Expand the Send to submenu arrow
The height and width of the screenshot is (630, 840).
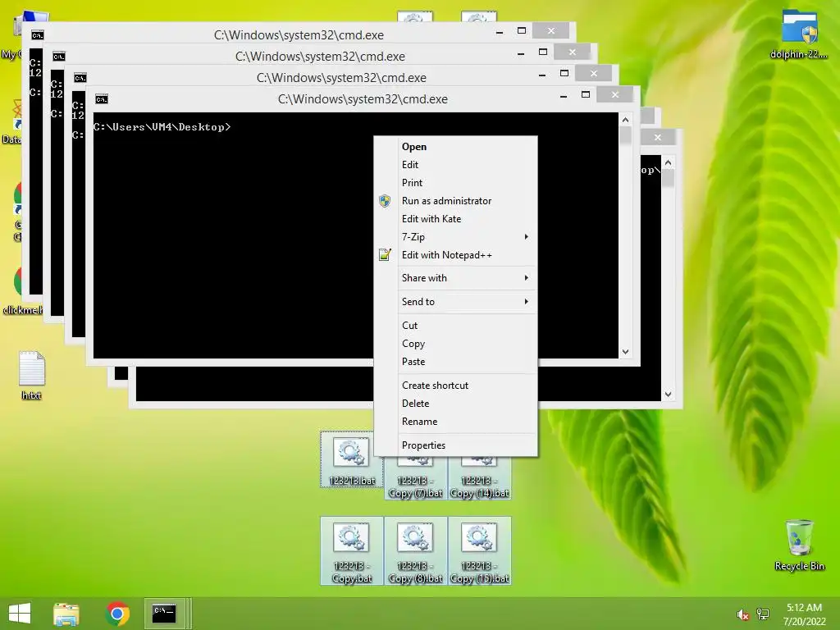526,302
